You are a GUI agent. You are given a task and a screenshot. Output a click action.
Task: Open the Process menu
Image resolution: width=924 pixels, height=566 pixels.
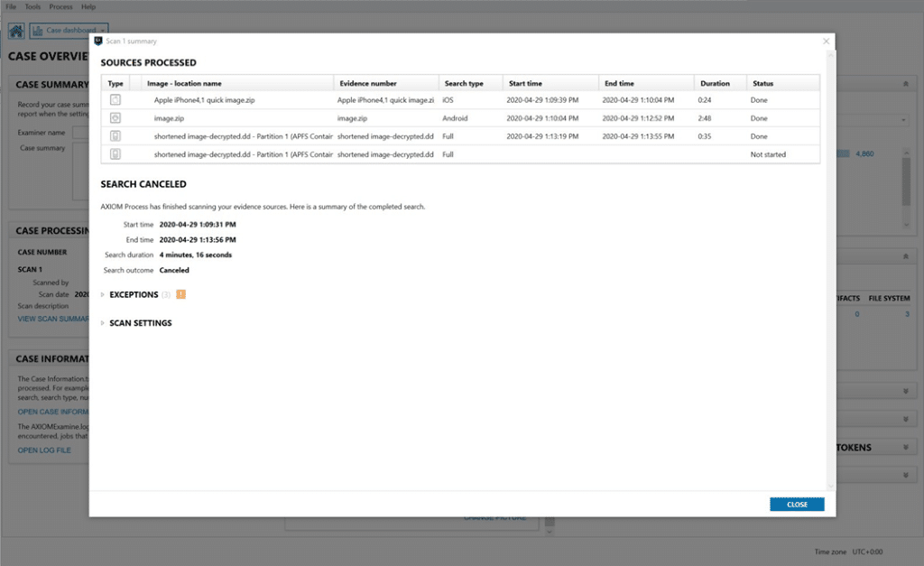60,6
